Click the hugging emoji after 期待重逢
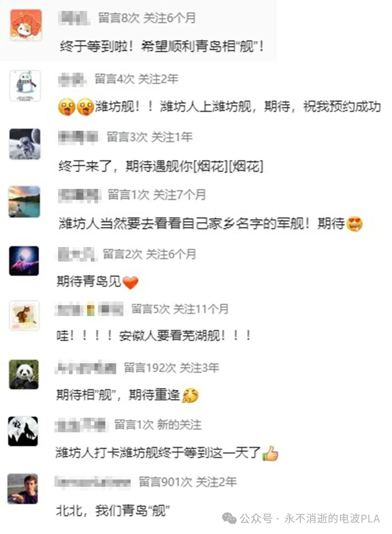 point(191,395)
